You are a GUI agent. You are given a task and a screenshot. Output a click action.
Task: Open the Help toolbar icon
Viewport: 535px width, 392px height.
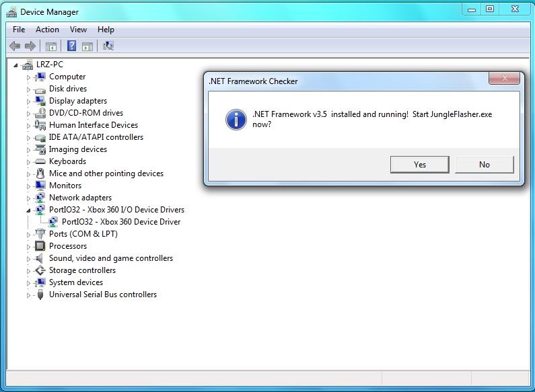tap(71, 46)
